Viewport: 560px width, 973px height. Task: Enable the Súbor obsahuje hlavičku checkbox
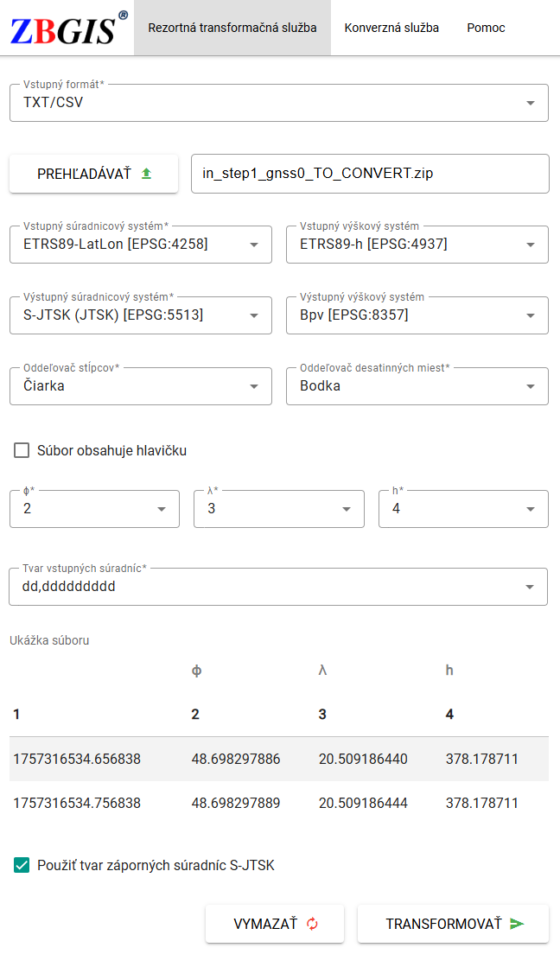point(20,449)
